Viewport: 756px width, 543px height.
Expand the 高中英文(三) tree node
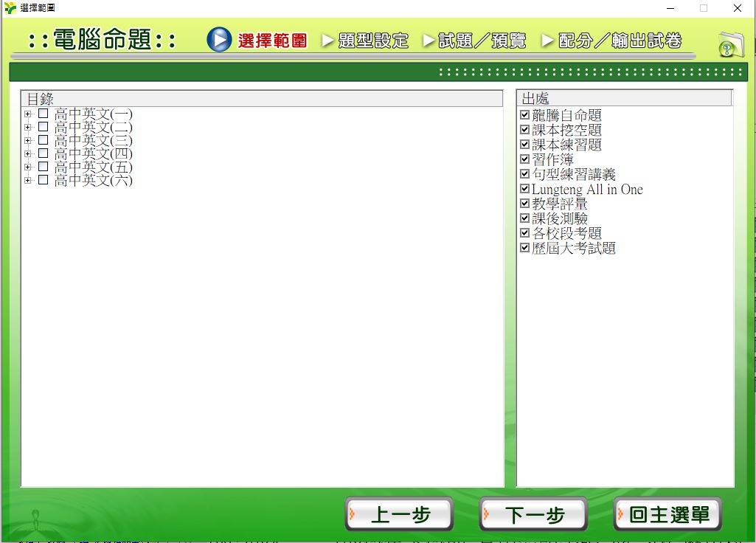point(28,141)
